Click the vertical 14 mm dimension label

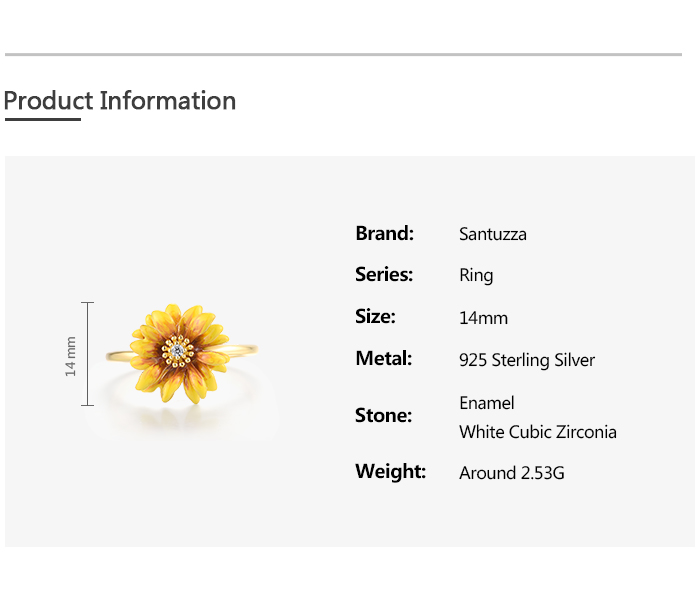[x=71, y=355]
